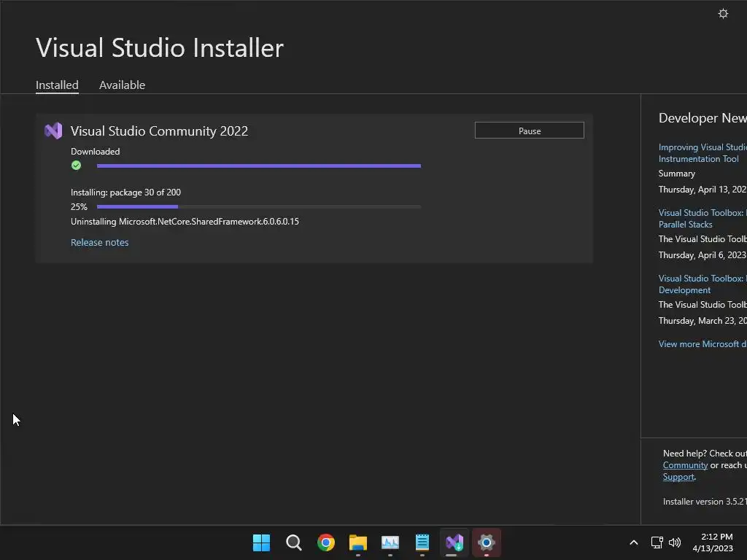Image resolution: width=747 pixels, height=560 pixels.
Task: Launch Google Chrome from the taskbar
Action: coord(326,542)
